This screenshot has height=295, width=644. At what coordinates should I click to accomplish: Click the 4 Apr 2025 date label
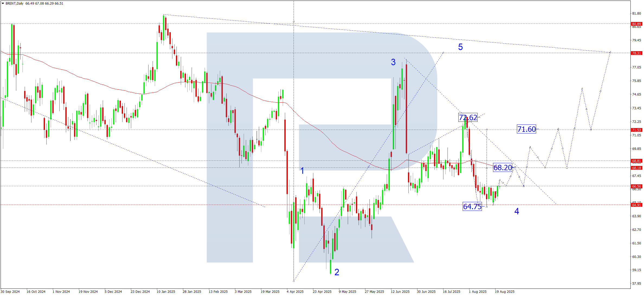tap(295, 291)
